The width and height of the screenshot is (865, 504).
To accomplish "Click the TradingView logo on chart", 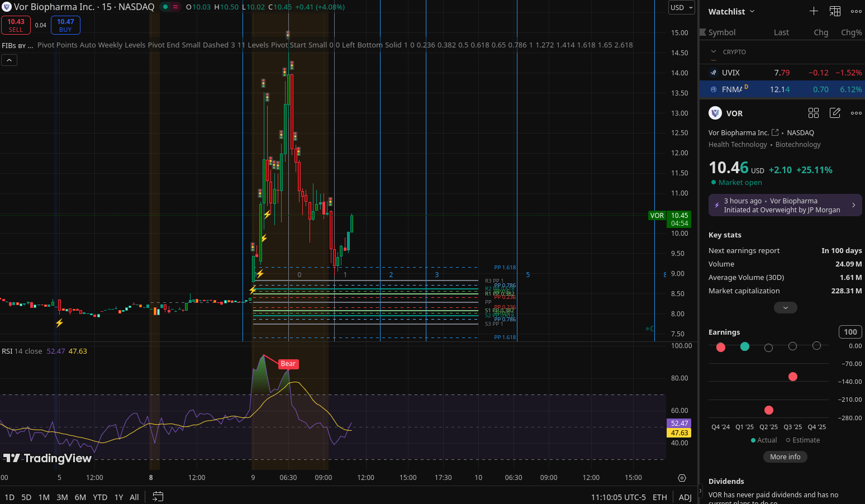I will click(47, 458).
